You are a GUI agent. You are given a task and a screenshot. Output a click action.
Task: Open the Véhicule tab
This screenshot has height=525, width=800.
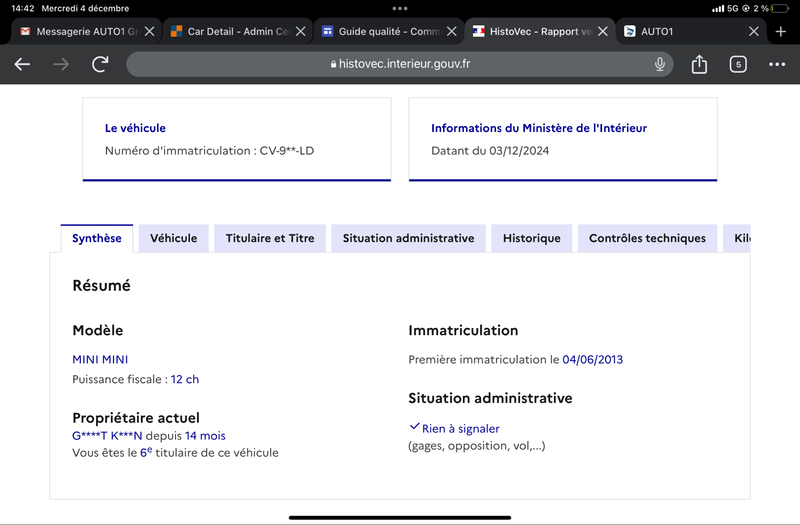point(173,238)
